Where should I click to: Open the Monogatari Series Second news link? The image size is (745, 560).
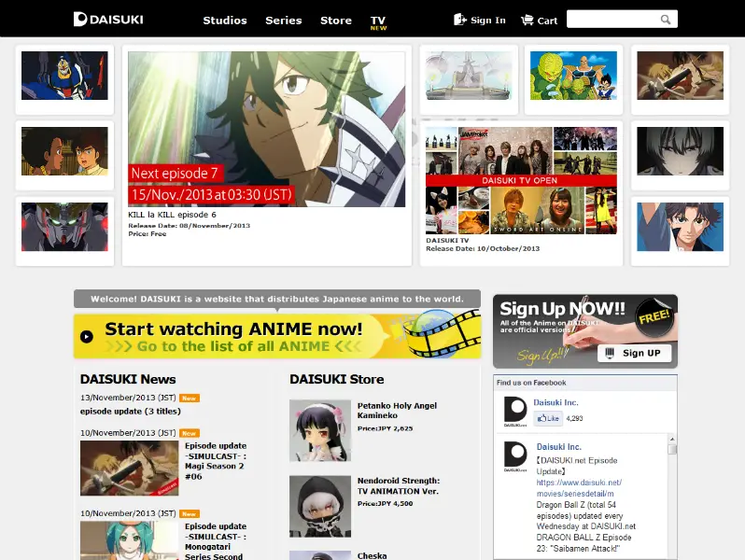[216, 541]
